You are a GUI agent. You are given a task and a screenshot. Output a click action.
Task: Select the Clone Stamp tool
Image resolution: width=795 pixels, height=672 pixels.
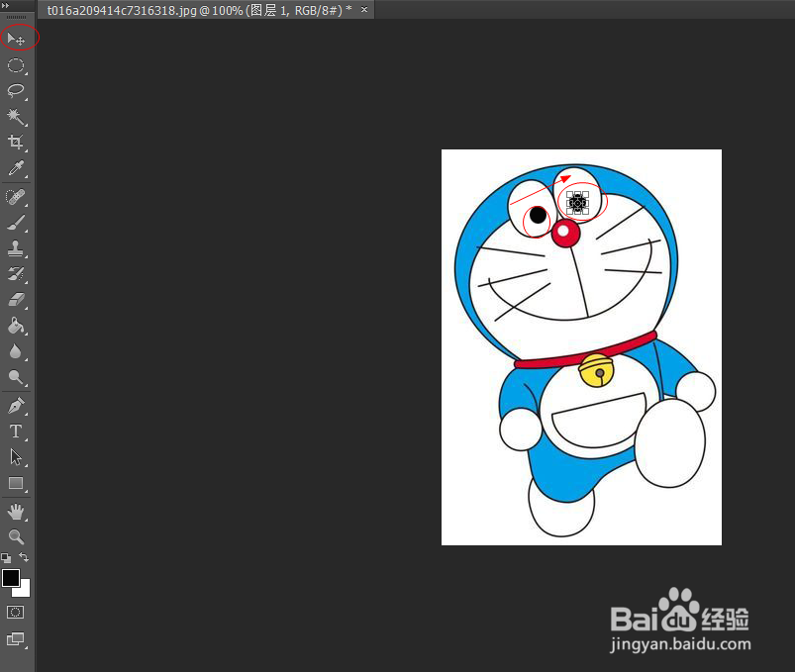[16, 248]
